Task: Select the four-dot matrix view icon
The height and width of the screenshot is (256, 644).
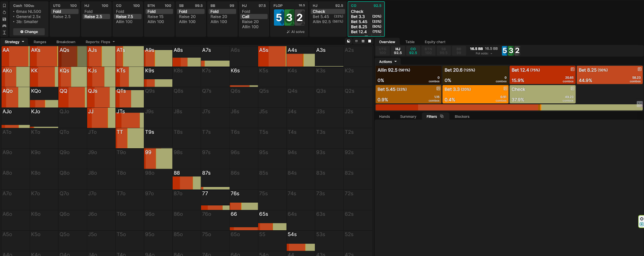Action: point(356,41)
